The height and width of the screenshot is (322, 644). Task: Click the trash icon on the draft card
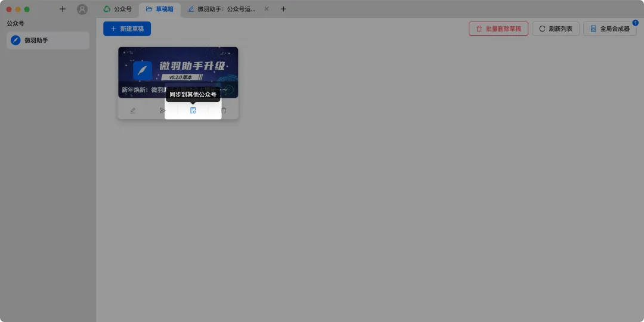point(224,110)
